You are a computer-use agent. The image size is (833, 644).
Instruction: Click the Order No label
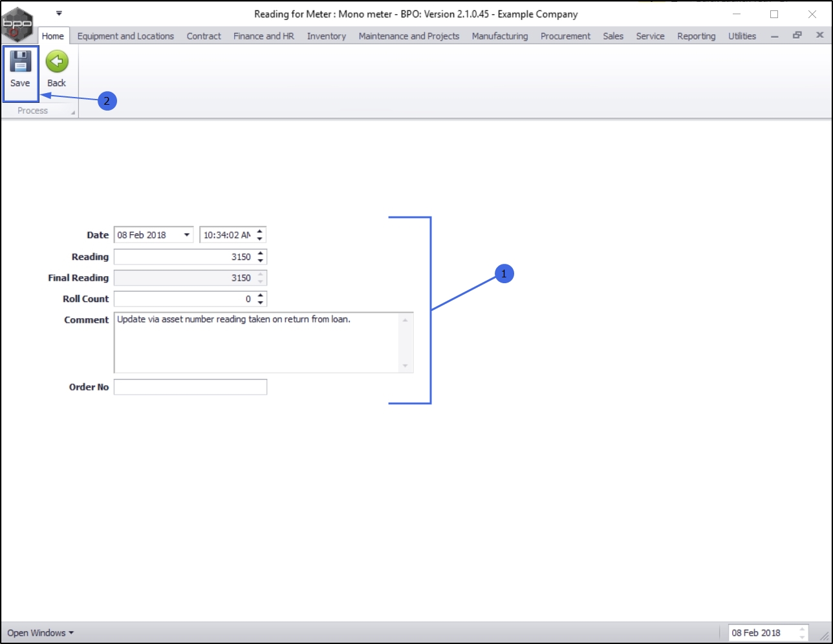89,387
